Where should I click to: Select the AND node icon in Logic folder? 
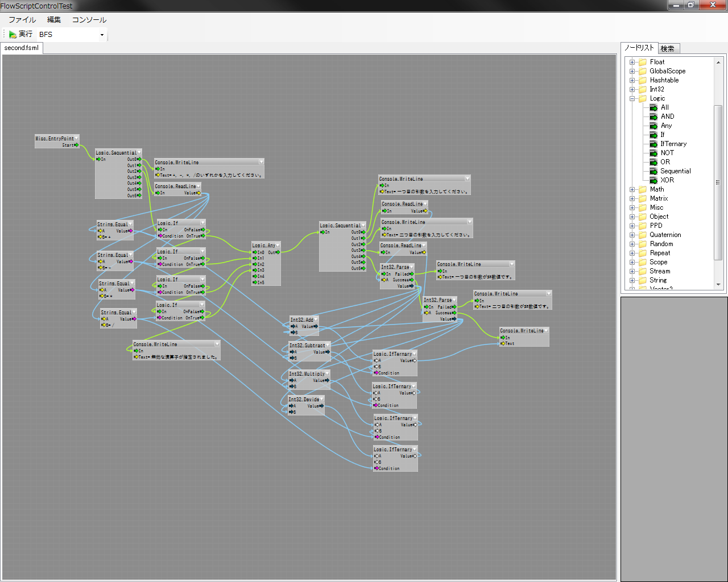653,117
